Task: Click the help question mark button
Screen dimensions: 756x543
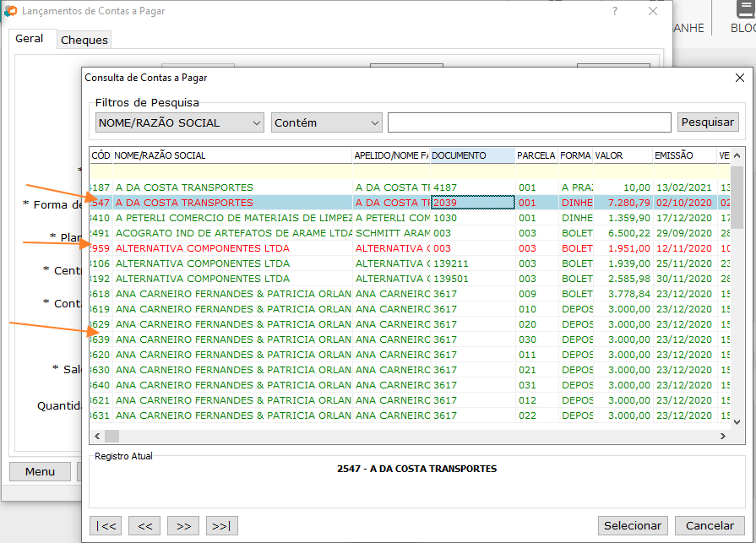Action: [614, 12]
